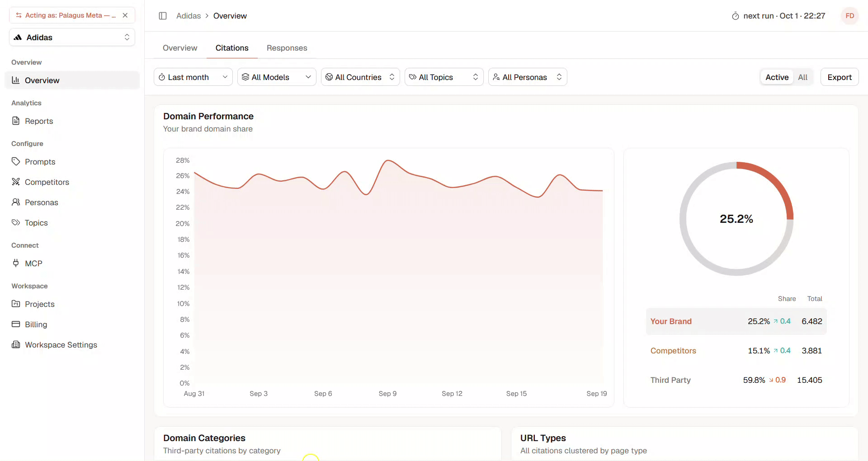Click the Workspace Settings building icon

point(16,344)
